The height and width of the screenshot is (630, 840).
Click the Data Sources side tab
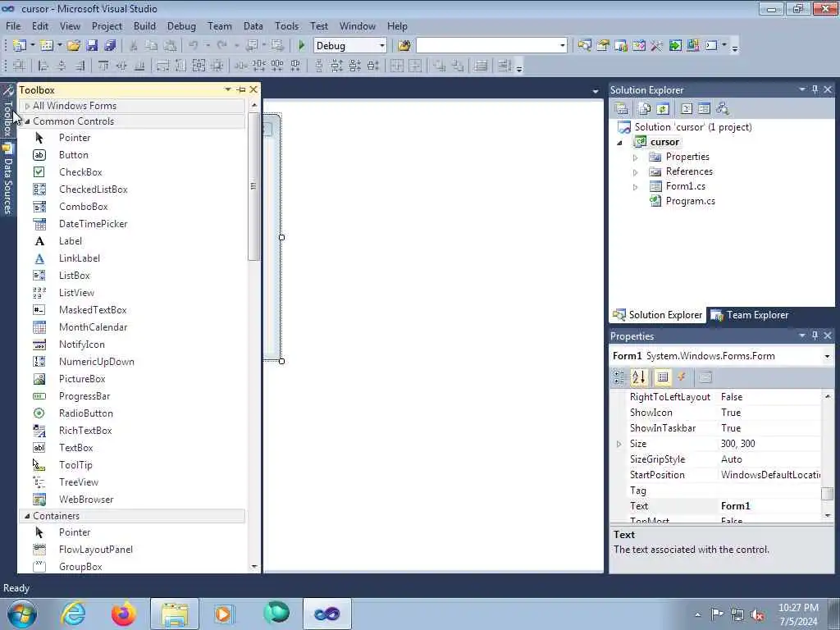(x=7, y=180)
